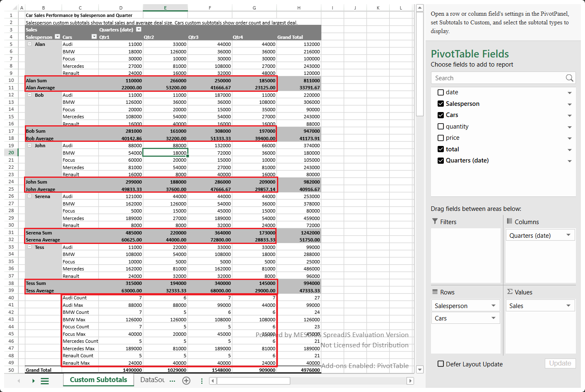Click the disabled Update button
Viewport: 585px width, 392px height.
pos(560,363)
